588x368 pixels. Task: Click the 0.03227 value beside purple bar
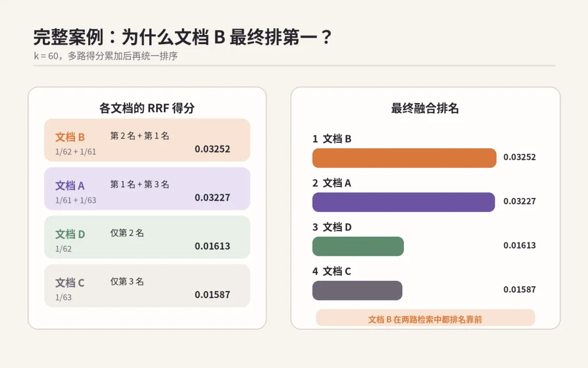click(x=519, y=201)
